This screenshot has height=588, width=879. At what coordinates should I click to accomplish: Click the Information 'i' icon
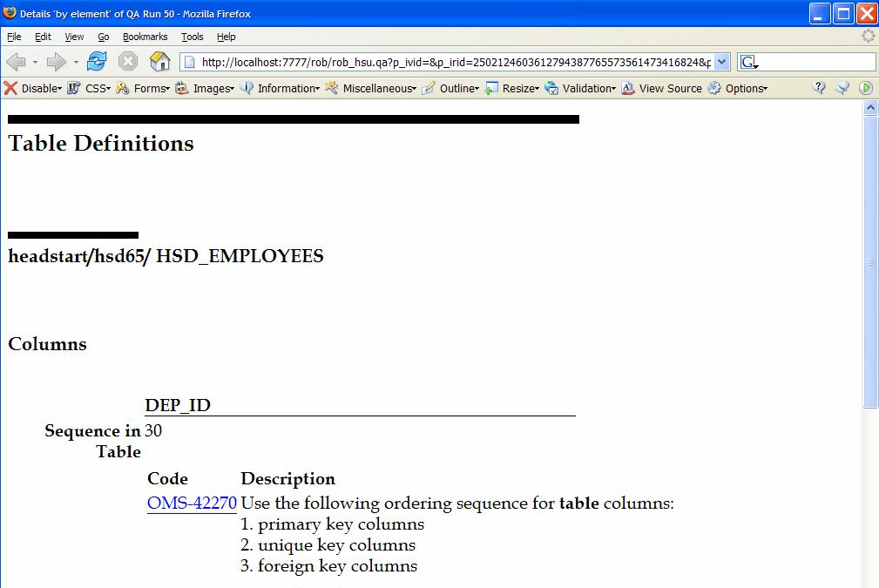(x=247, y=88)
